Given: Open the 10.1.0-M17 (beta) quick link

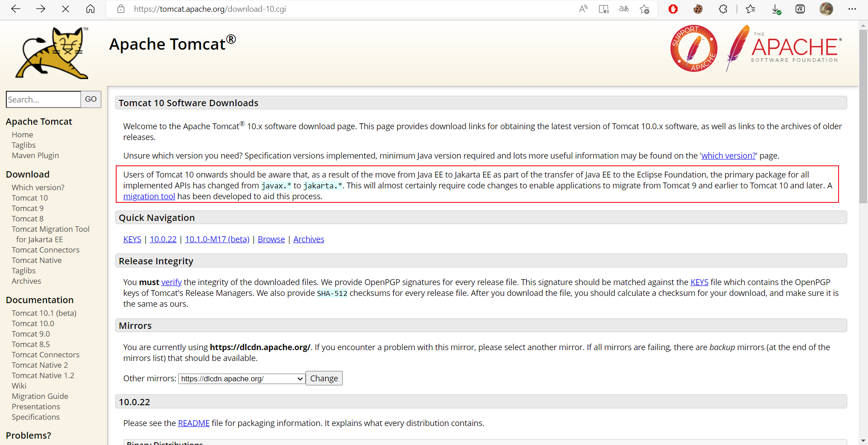Looking at the screenshot, I should (217, 239).
